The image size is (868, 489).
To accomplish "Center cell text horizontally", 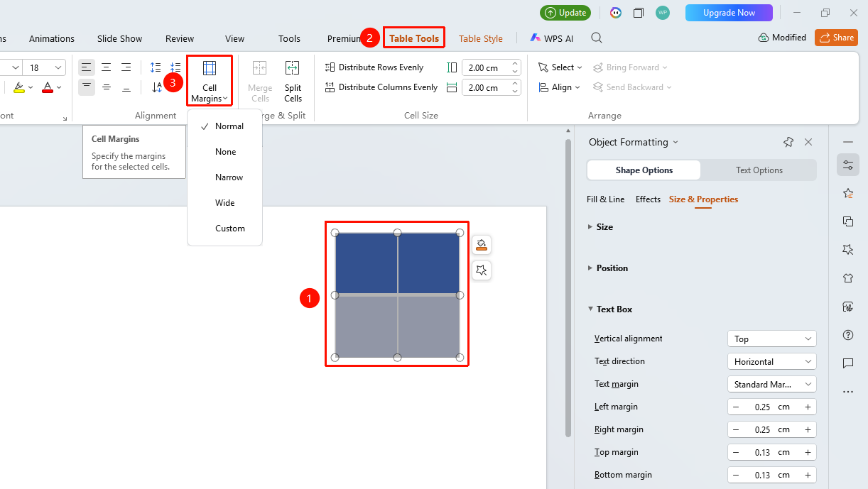I will click(106, 67).
